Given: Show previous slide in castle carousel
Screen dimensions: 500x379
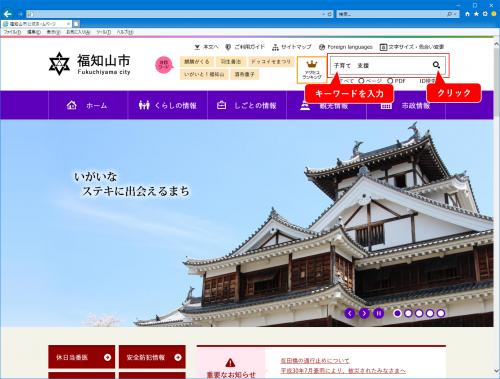Looking at the screenshot, I should point(350,313).
